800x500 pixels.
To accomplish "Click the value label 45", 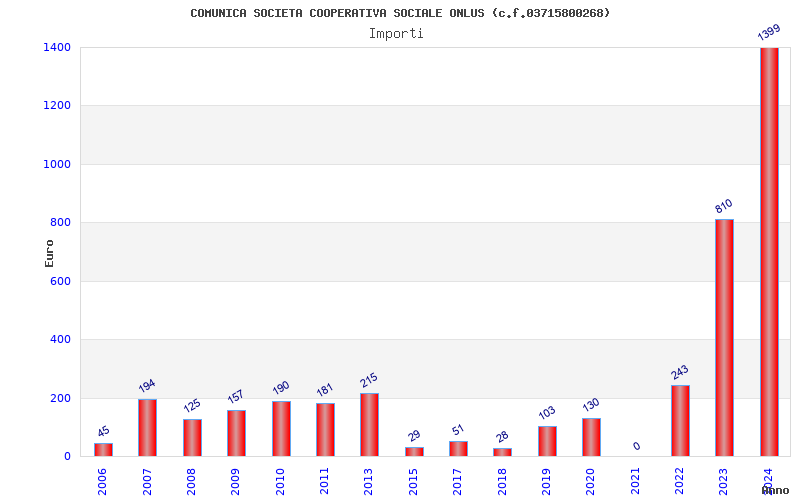I will tap(104, 432).
